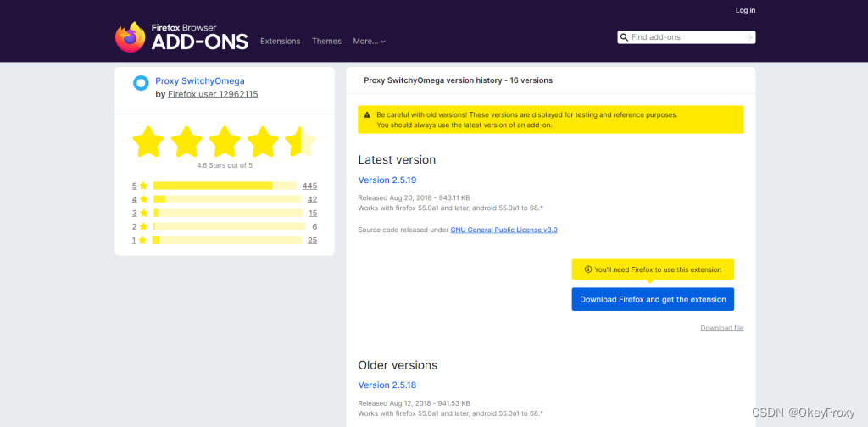
Task: Submit search with the arrow icon
Action: [748, 37]
